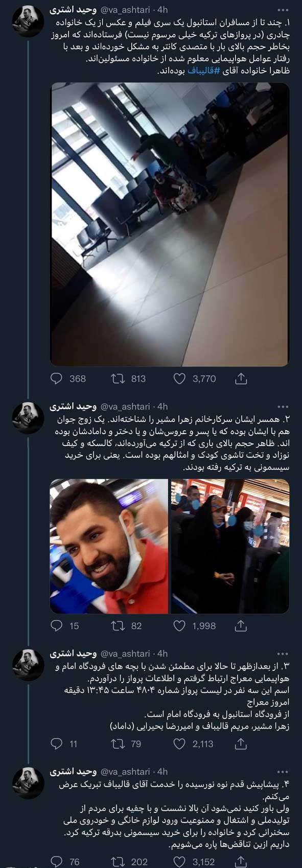The height and width of the screenshot is (868, 302).
Task: Open more options menu on second tweet
Action: [x=282, y=407]
